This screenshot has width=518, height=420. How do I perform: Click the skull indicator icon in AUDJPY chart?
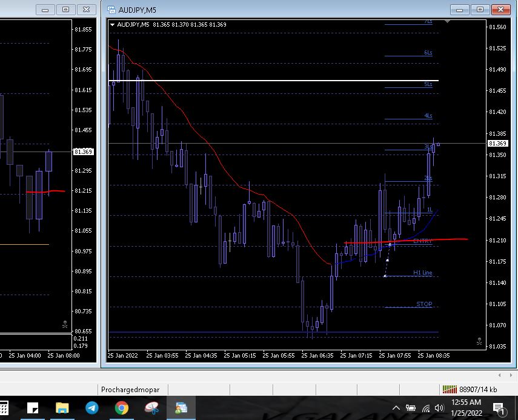point(479,341)
